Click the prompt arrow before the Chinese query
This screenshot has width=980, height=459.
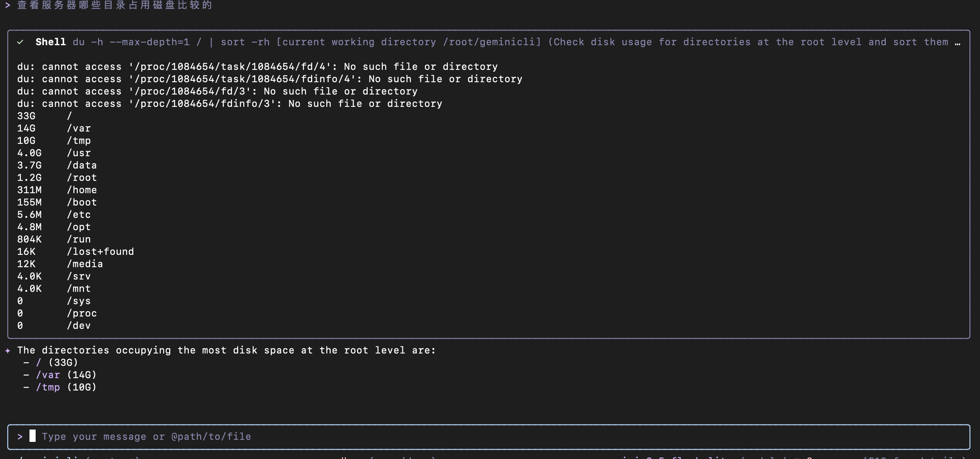pos(8,5)
